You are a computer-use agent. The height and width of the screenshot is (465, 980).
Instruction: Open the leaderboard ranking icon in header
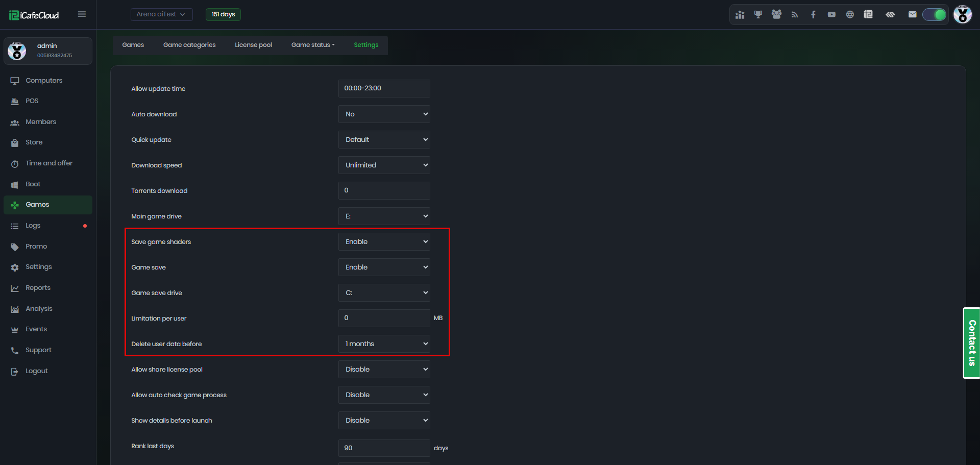[x=740, y=15]
